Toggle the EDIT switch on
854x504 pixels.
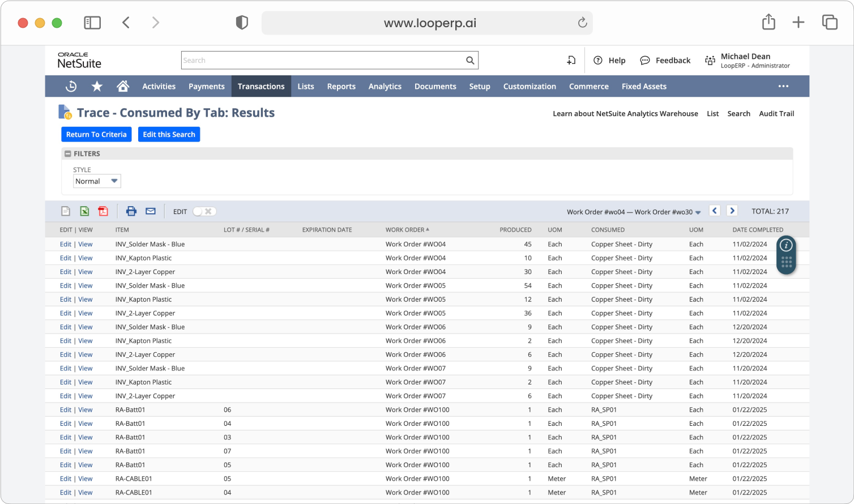click(x=204, y=212)
